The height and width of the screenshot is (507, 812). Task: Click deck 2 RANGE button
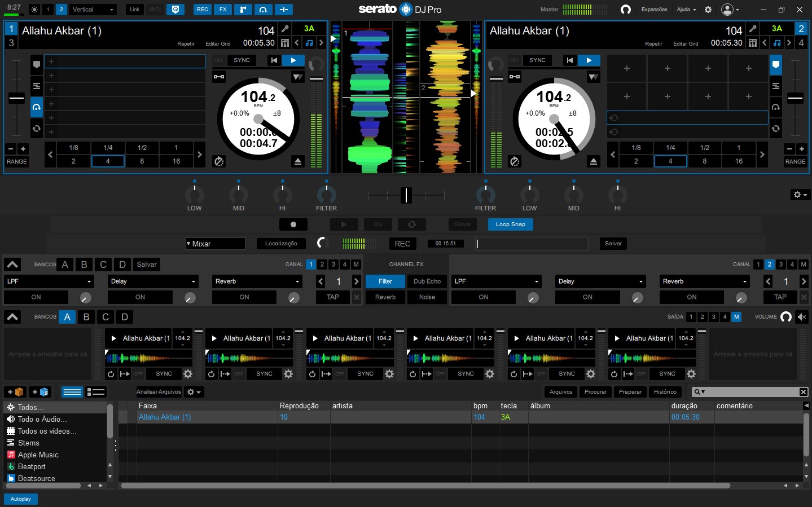pyautogui.click(x=795, y=162)
